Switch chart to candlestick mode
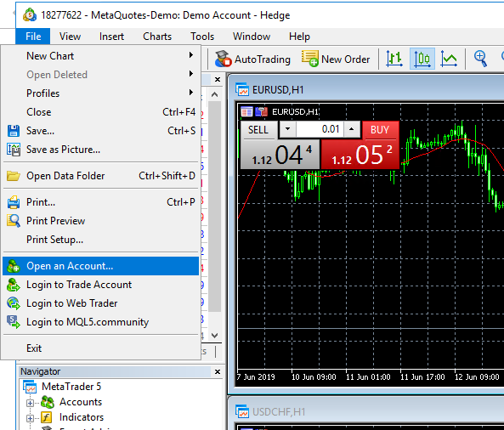The image size is (504, 430). (x=422, y=59)
